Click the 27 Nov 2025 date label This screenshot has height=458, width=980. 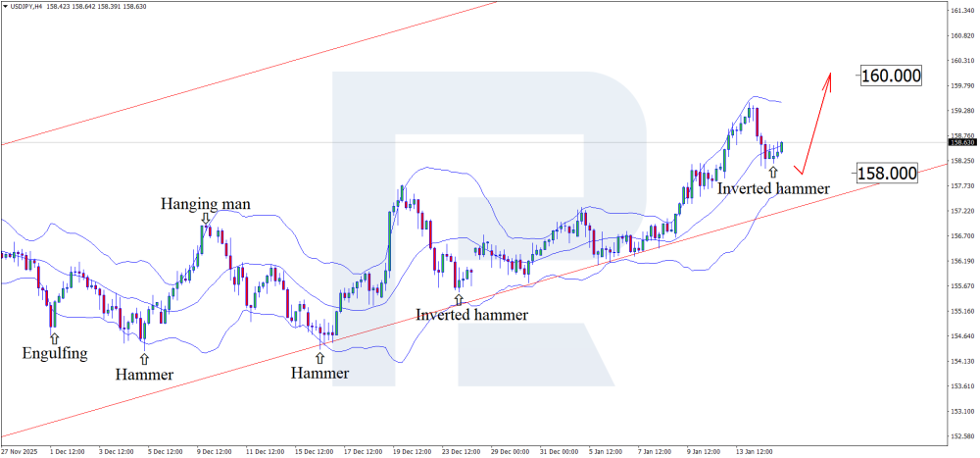pyautogui.click(x=21, y=452)
